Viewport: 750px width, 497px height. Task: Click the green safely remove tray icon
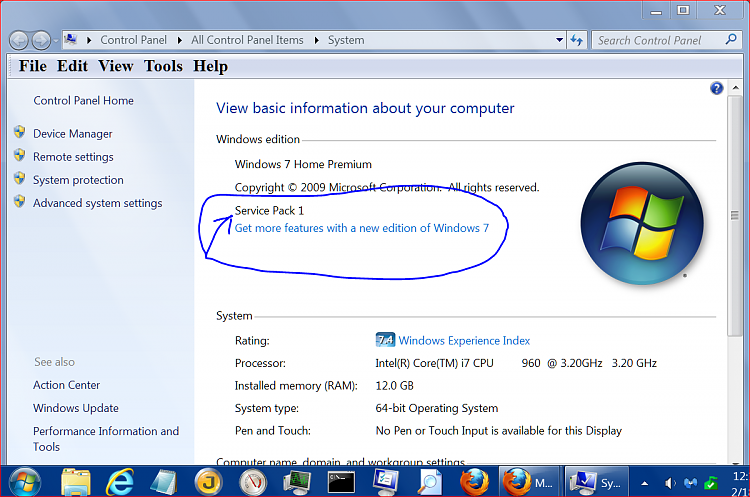click(x=711, y=484)
